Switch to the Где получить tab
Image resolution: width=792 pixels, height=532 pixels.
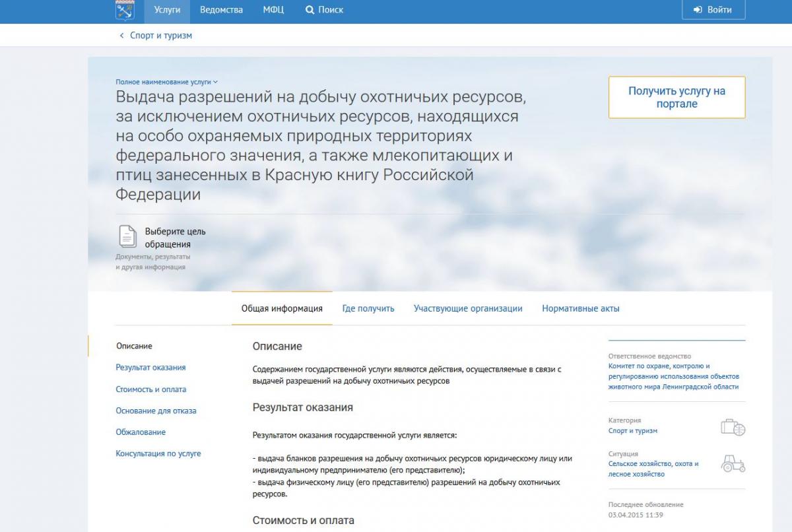click(x=368, y=308)
